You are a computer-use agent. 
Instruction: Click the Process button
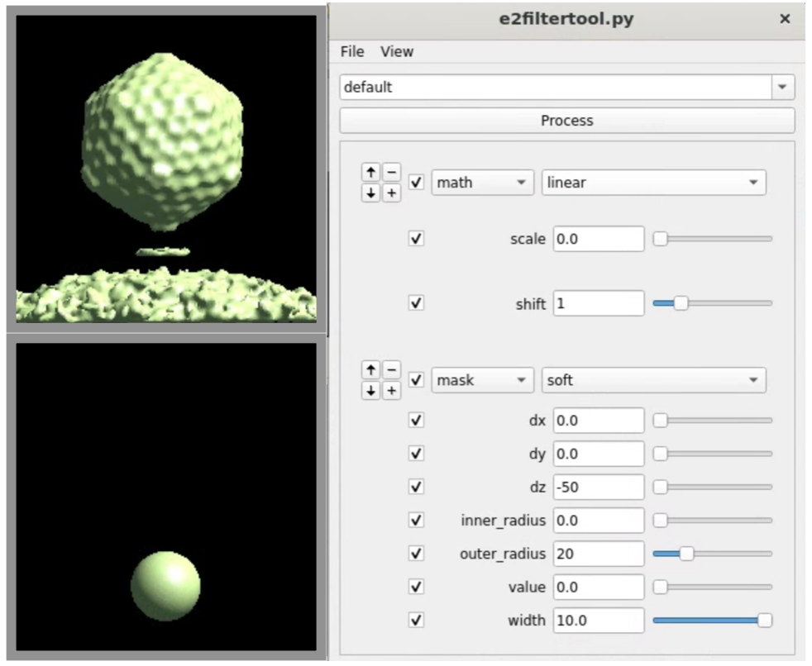coord(567,121)
